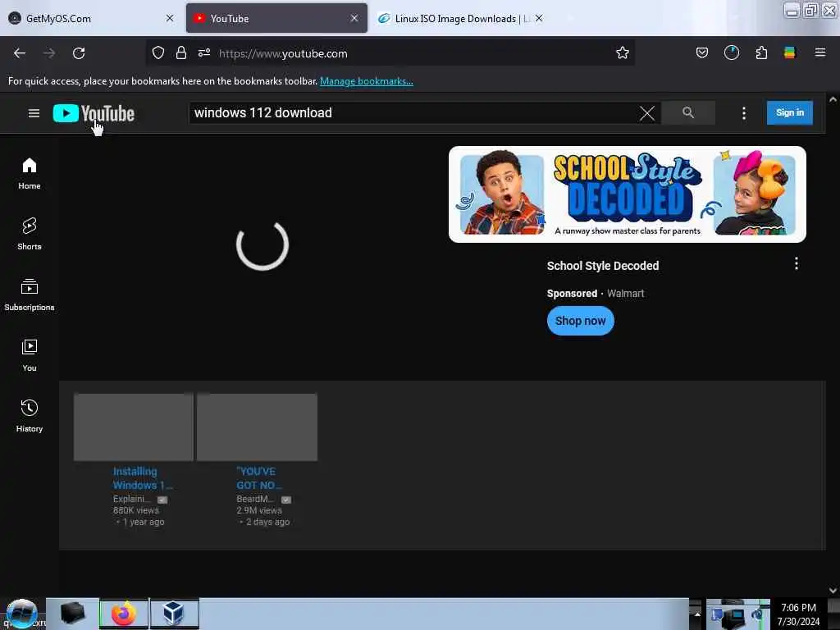
Task: Click the Sign in button
Action: pos(790,112)
